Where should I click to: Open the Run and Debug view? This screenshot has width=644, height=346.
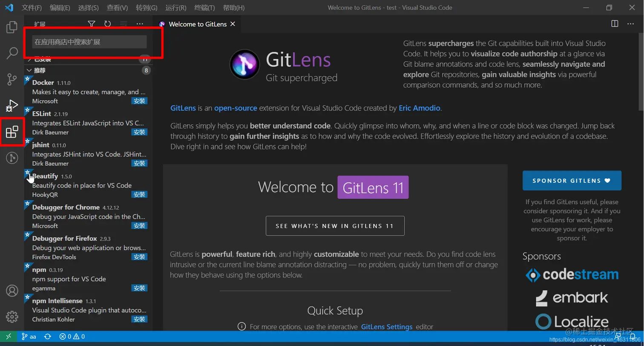[x=12, y=105]
